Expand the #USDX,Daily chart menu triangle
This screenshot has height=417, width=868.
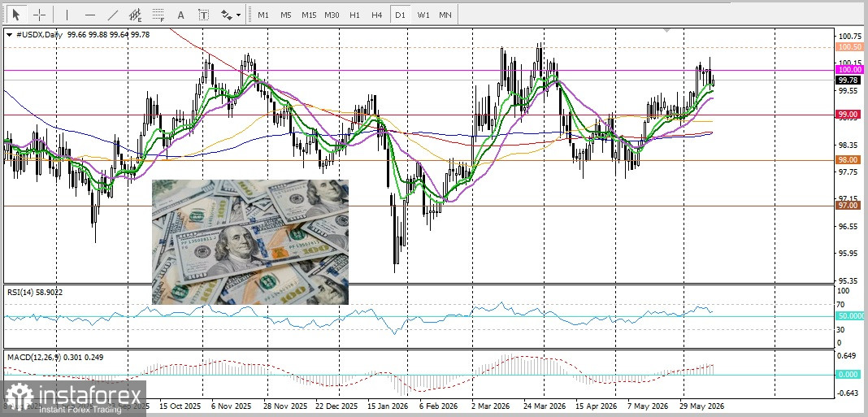pyautogui.click(x=10, y=34)
